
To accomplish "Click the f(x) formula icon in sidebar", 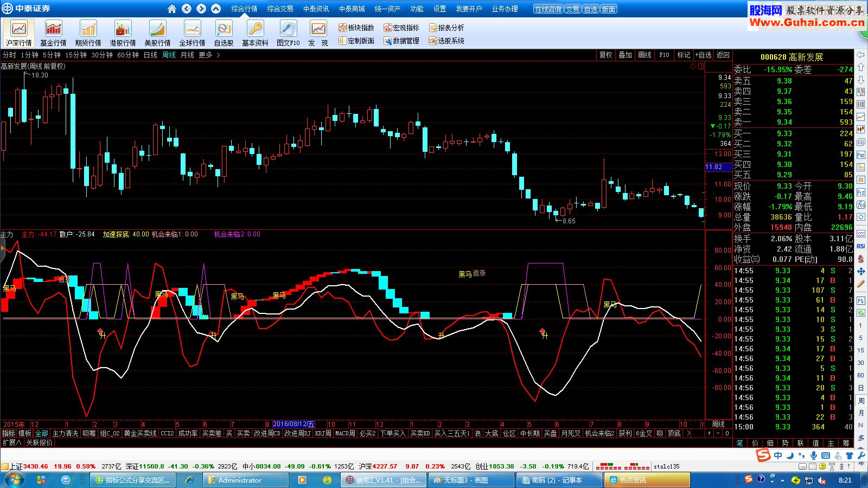I will pos(861,205).
